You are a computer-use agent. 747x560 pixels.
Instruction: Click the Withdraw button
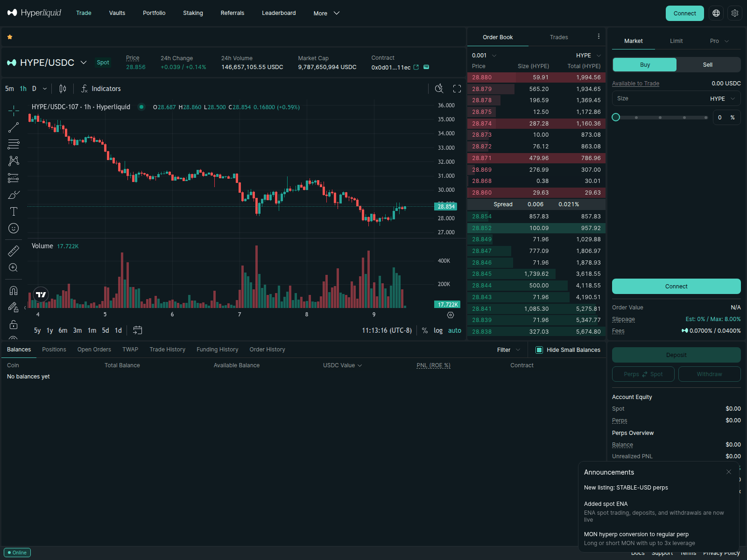point(709,374)
